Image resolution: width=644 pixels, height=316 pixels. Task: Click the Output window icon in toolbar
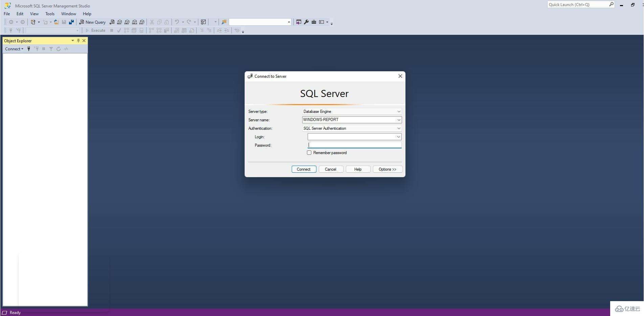point(321,22)
